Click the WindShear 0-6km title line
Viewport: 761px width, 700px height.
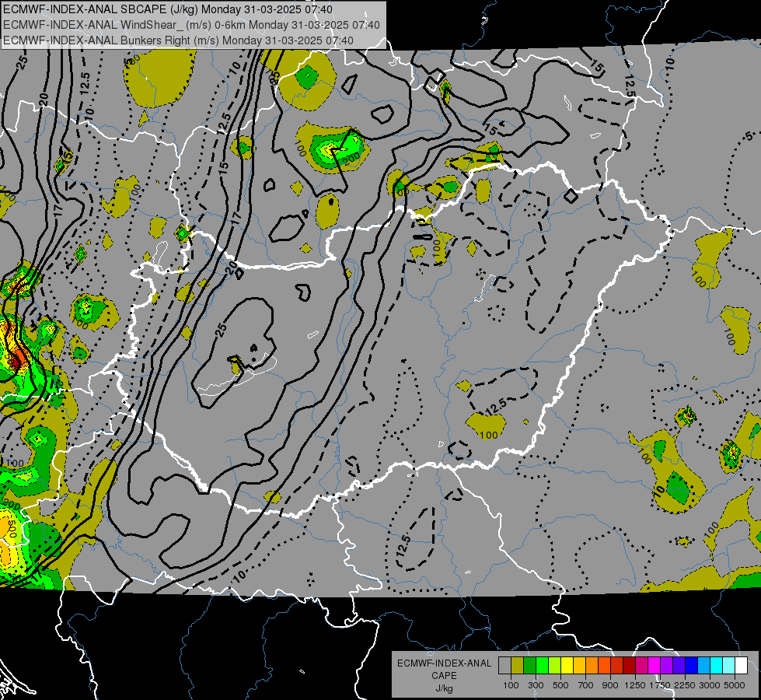pos(191,25)
